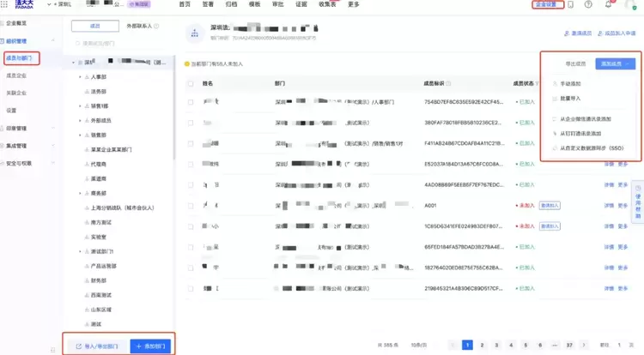
Task: Click the 添加部门 button
Action: (x=150, y=346)
